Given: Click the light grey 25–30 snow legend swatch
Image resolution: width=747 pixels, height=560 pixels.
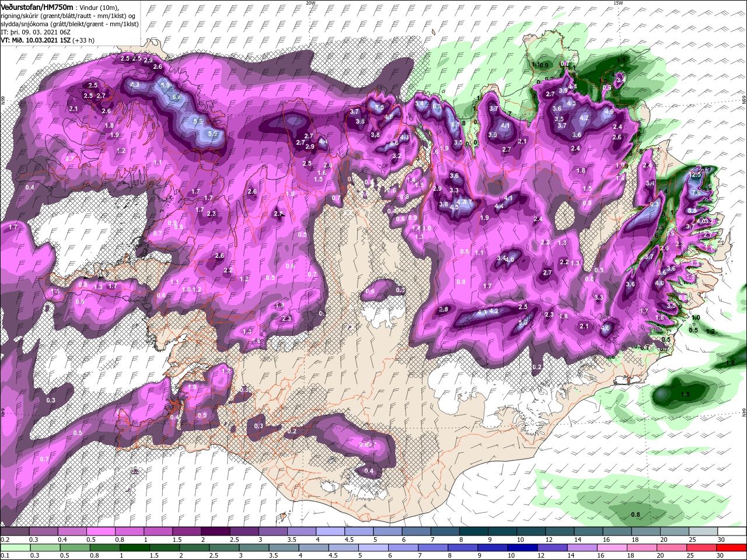Looking at the screenshot, I should tap(703, 531).
